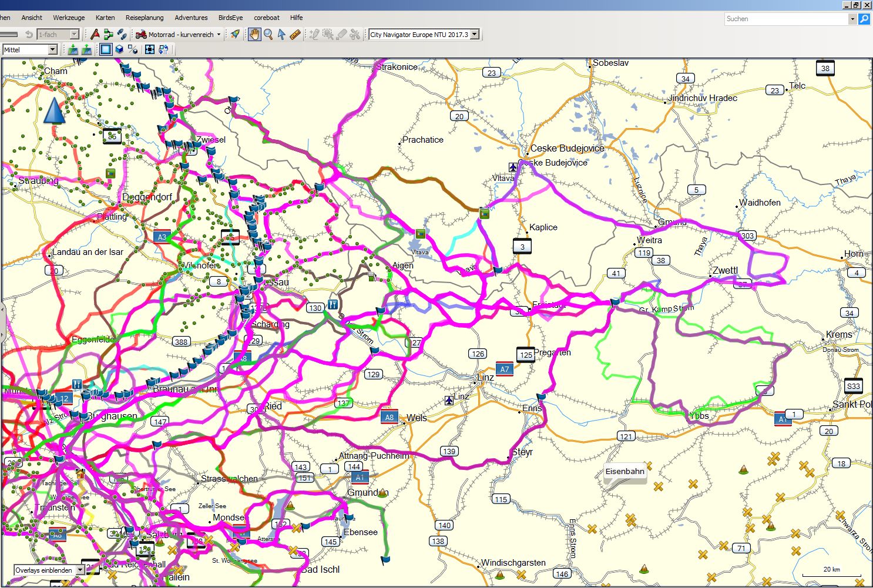Open the Mittel detail level dropdown
The height and width of the screenshot is (588, 873).
52,50
